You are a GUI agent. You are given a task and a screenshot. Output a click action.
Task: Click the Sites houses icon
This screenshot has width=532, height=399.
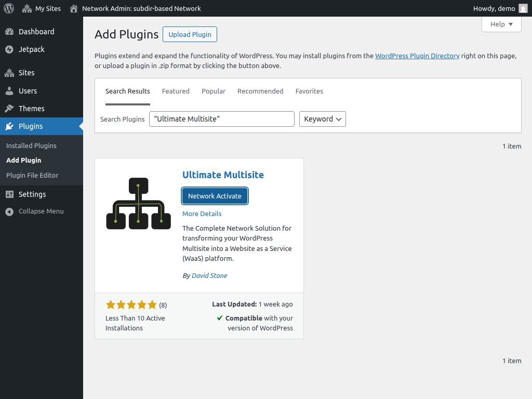pos(9,73)
